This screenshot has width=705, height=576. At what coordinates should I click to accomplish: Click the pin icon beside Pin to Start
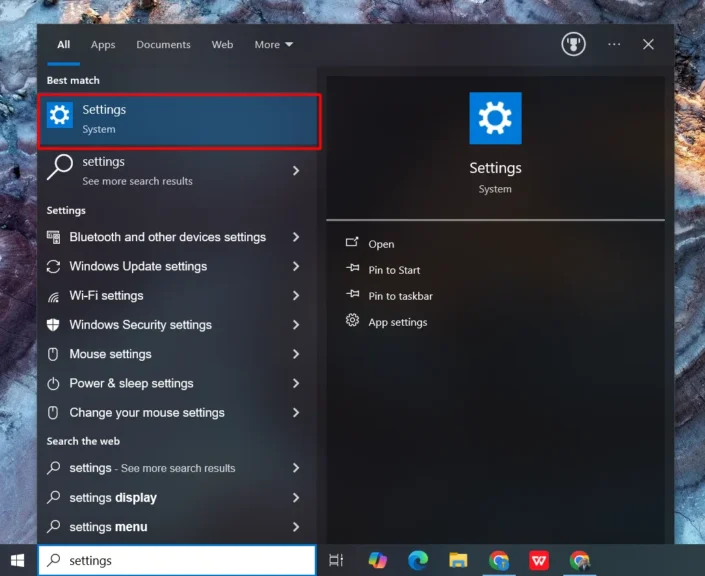point(352,268)
